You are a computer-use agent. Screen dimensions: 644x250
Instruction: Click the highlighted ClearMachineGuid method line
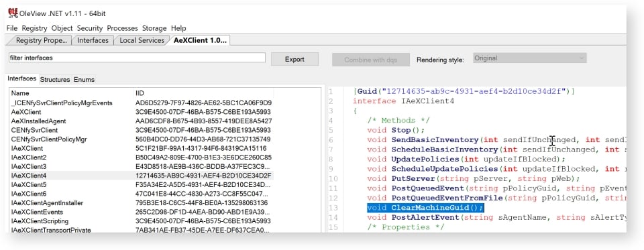(425, 208)
